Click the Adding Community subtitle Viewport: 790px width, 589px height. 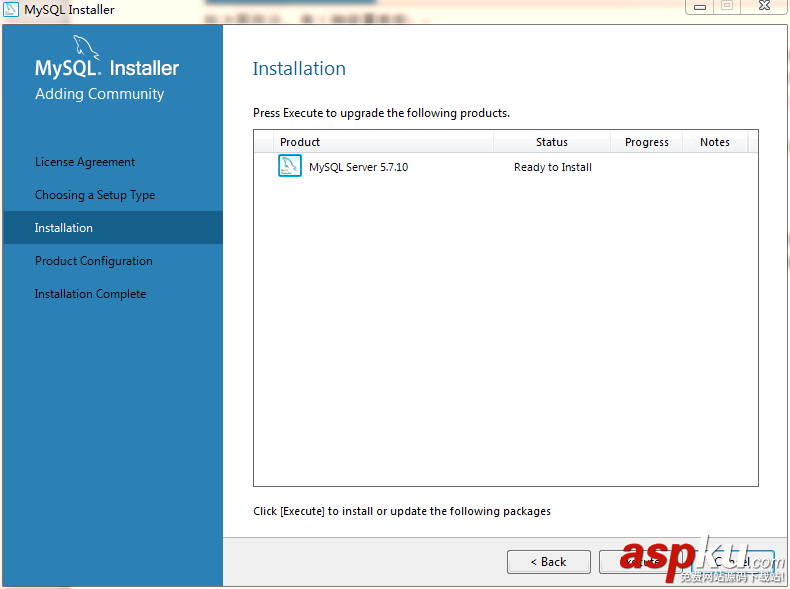click(99, 94)
